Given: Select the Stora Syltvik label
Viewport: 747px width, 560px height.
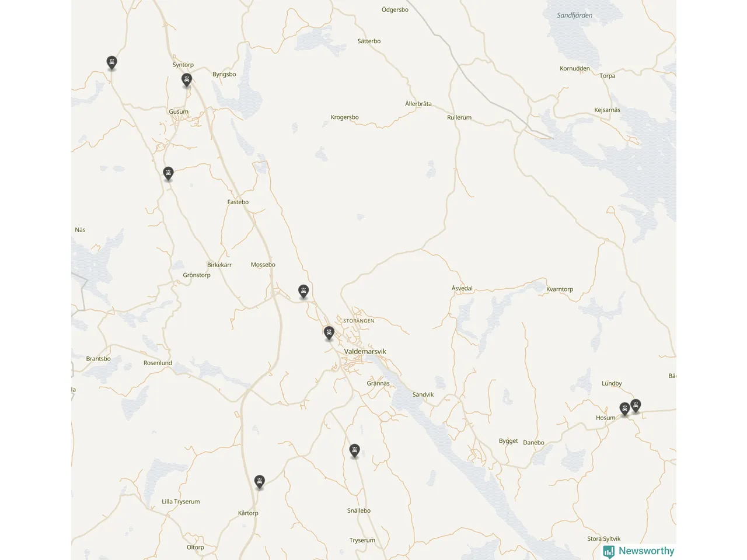Looking at the screenshot, I should click(x=604, y=539).
